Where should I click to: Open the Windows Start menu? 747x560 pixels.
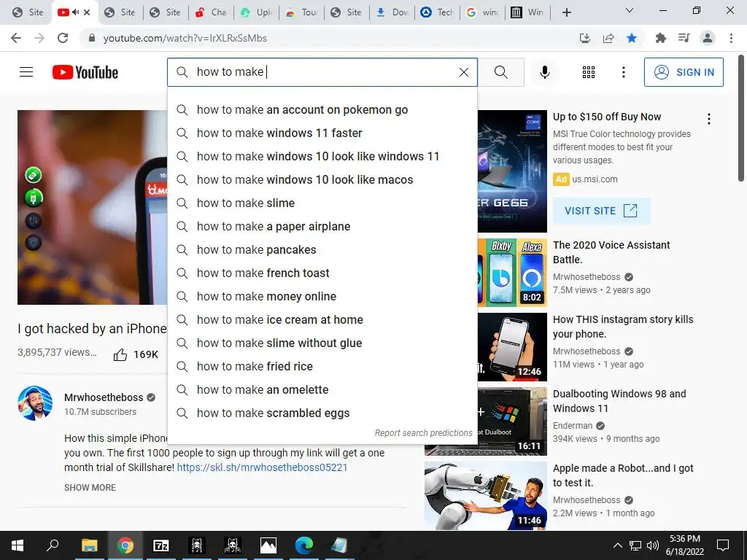click(18, 545)
